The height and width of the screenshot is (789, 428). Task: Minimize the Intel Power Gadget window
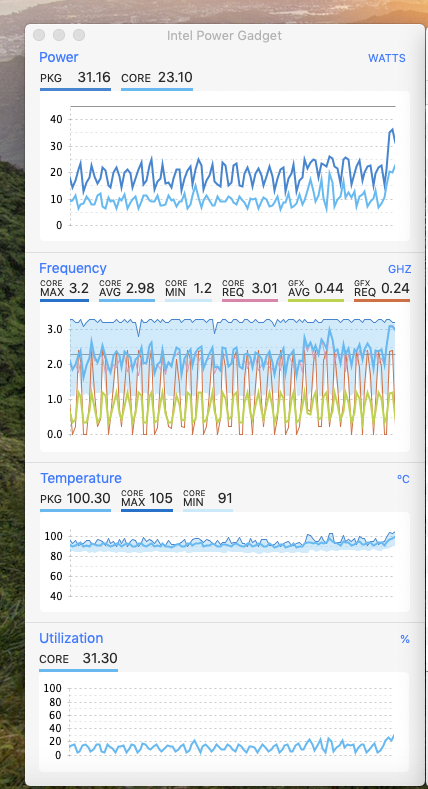click(59, 35)
